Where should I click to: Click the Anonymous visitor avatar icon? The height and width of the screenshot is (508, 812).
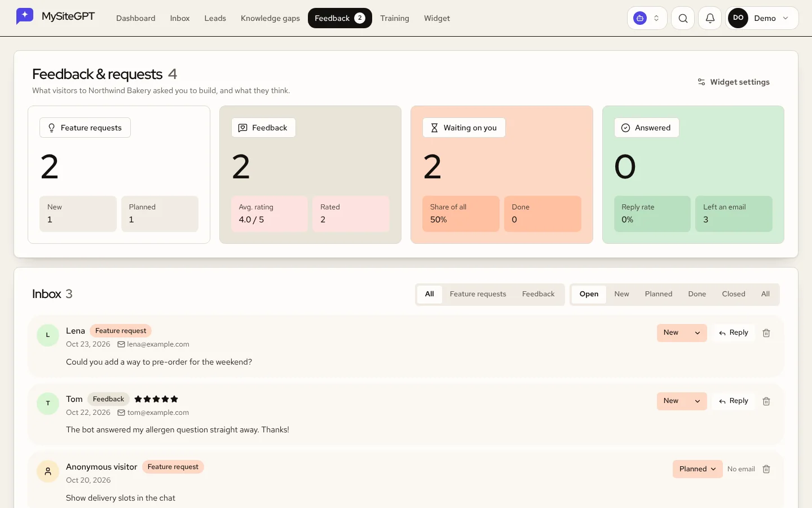[x=48, y=471]
